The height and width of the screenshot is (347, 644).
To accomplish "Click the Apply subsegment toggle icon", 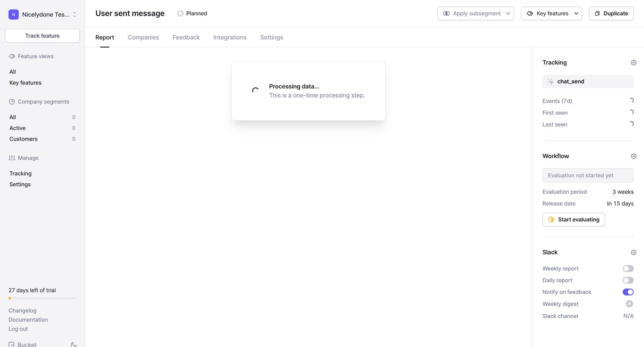I will coord(446,14).
